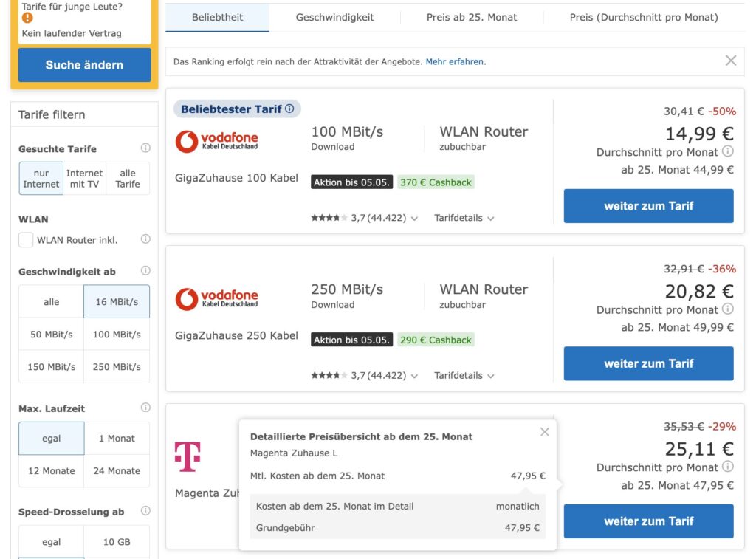The height and width of the screenshot is (559, 756).
Task: Expand Tarifdetails for GigaZuhause 250 Kabel
Action: pyautogui.click(x=464, y=376)
